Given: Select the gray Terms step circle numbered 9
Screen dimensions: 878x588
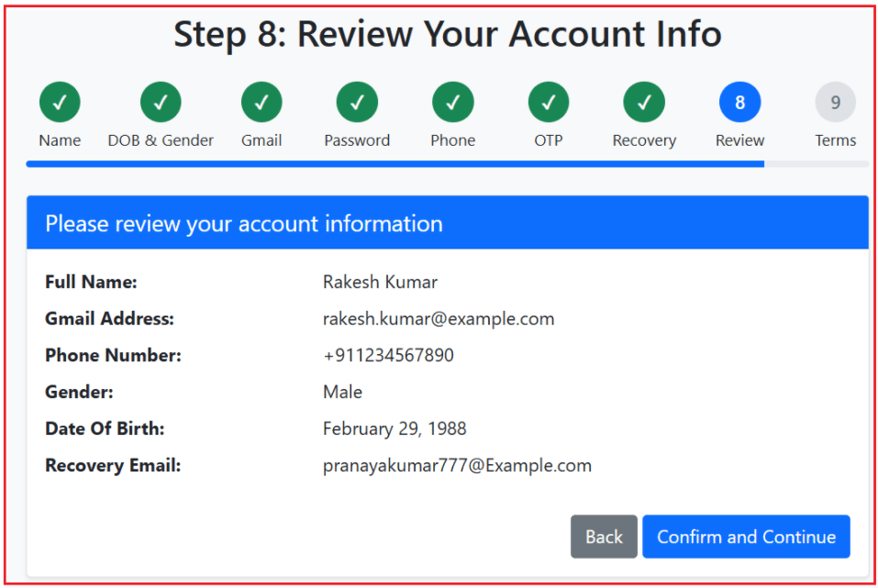Looking at the screenshot, I should tap(835, 102).
